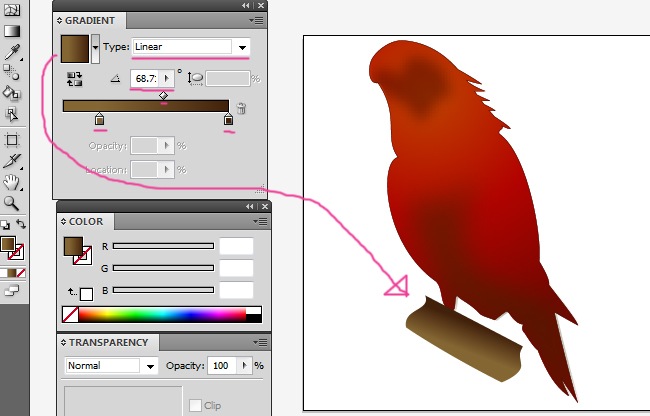Enable the Clip checkbox in Transparency
650x416 pixels.
(196, 405)
